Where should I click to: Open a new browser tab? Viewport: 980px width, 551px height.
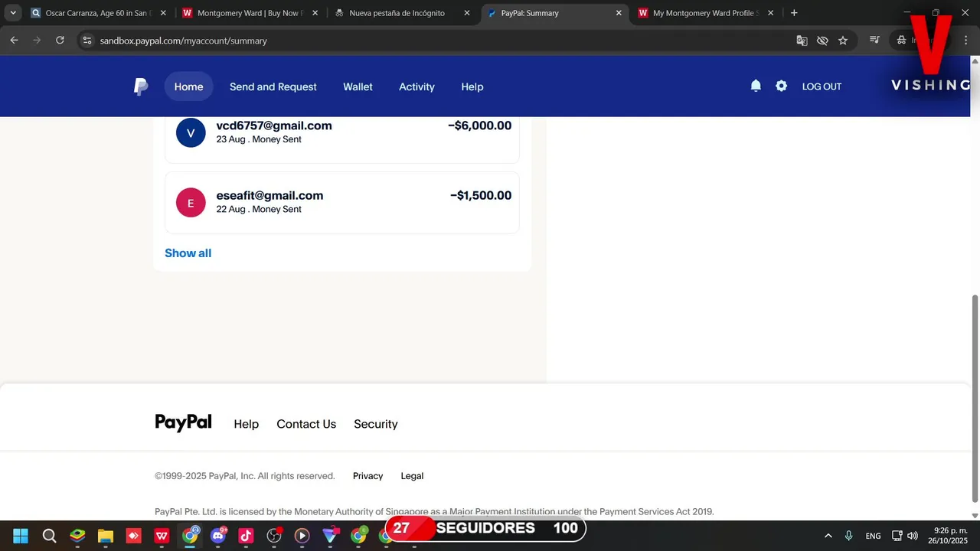coord(794,13)
